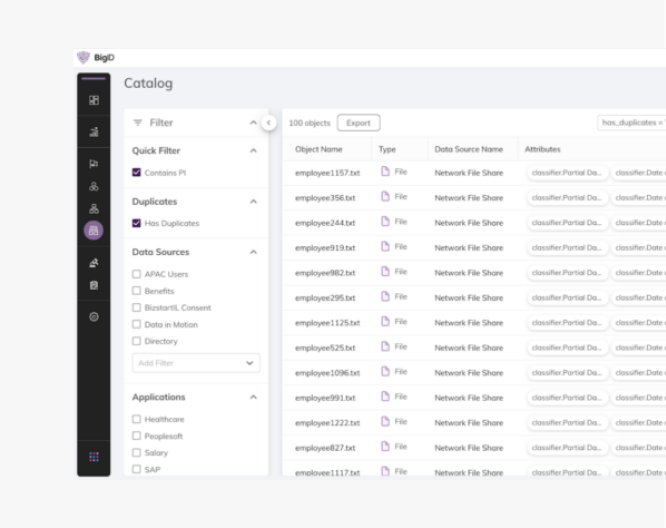Hide the filter panel with the arrow button
The height and width of the screenshot is (528, 666).
coord(269,122)
